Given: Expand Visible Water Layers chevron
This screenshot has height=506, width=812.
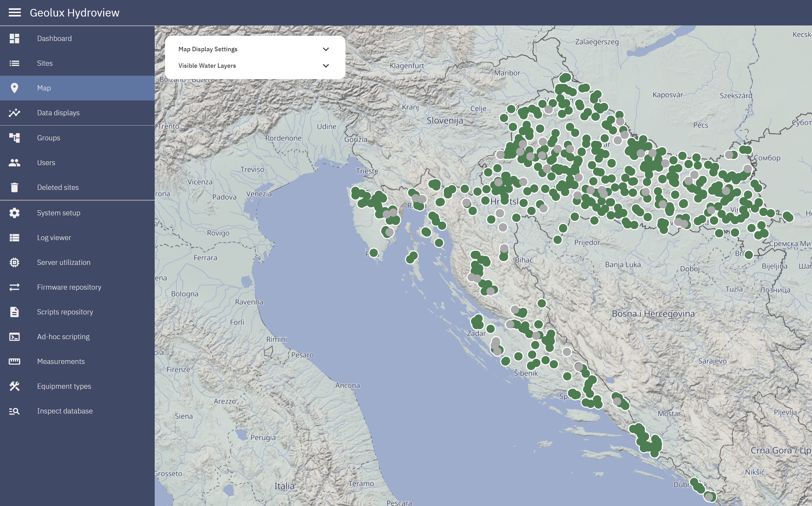Looking at the screenshot, I should (x=326, y=66).
